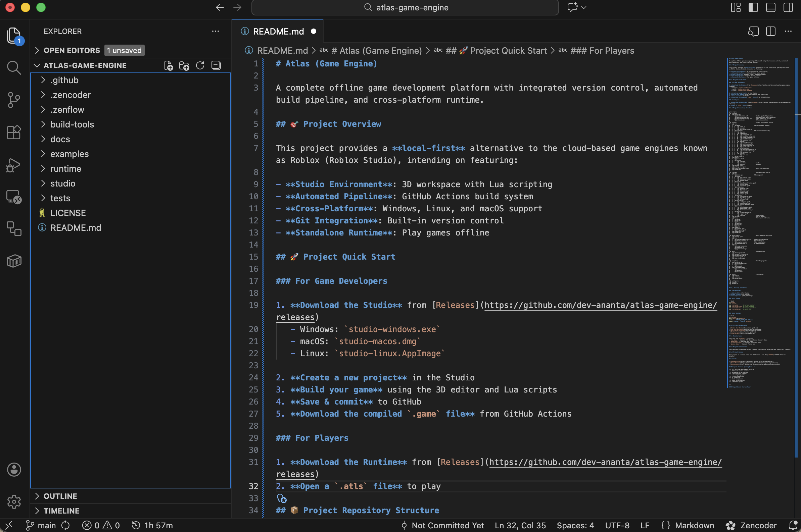Click the minimap code overview
801x532 pixels.
(x=760, y=220)
